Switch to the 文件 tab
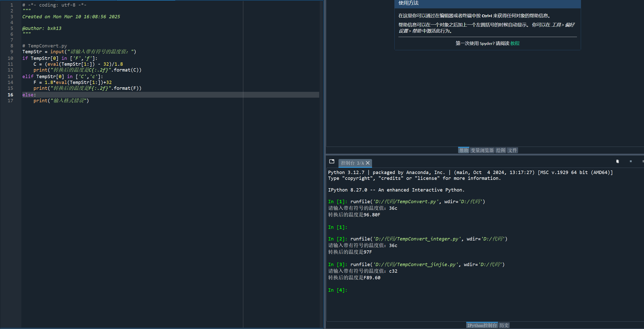 pos(512,150)
